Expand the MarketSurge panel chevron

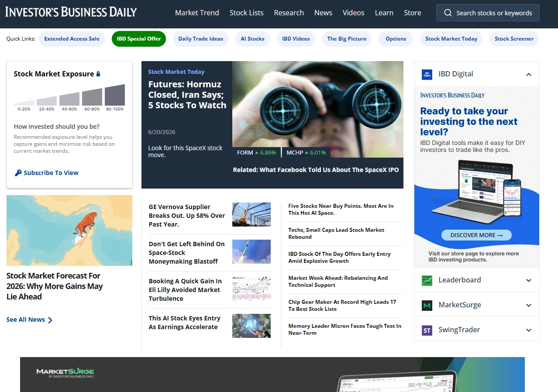529,305
